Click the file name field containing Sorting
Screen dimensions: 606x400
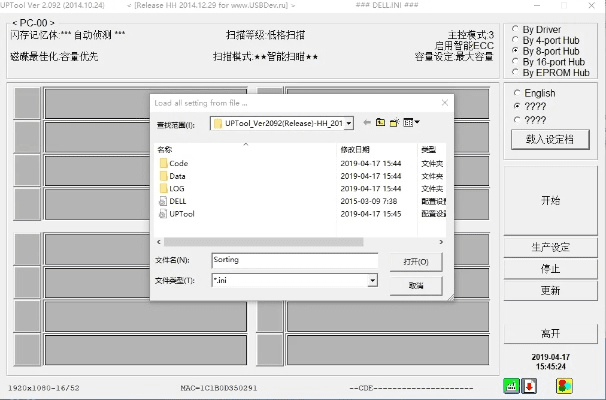click(x=295, y=260)
